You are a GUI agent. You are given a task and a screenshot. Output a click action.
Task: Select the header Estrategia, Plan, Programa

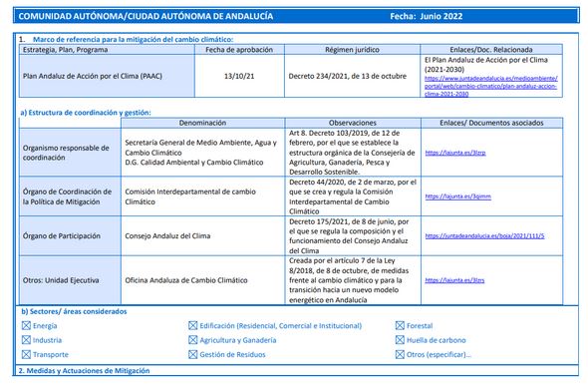click(107, 50)
